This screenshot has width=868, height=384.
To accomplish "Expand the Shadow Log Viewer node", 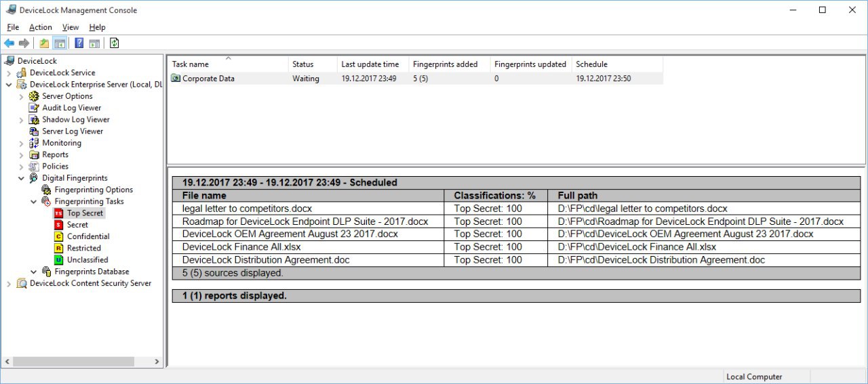I will click(x=21, y=120).
